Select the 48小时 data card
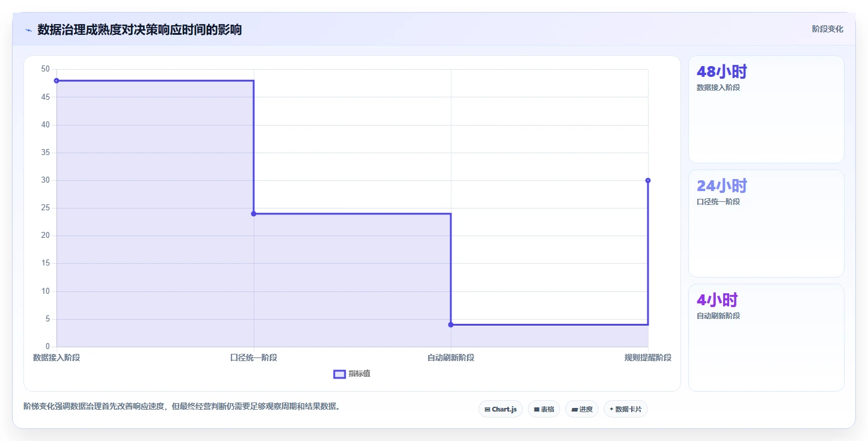The width and height of the screenshot is (868, 441). 766,109
